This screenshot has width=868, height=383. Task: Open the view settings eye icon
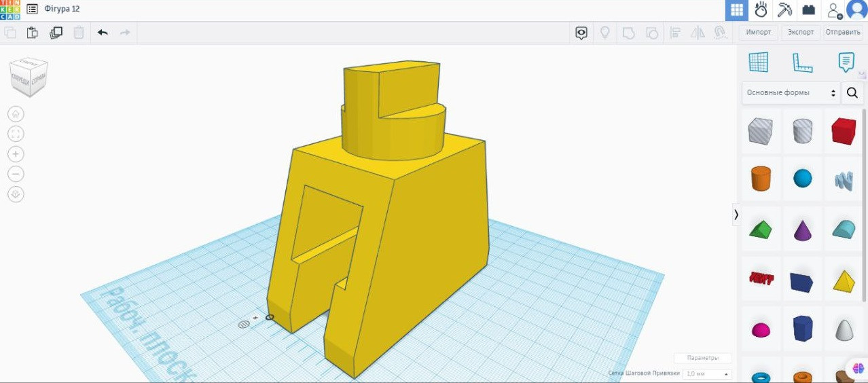(581, 33)
